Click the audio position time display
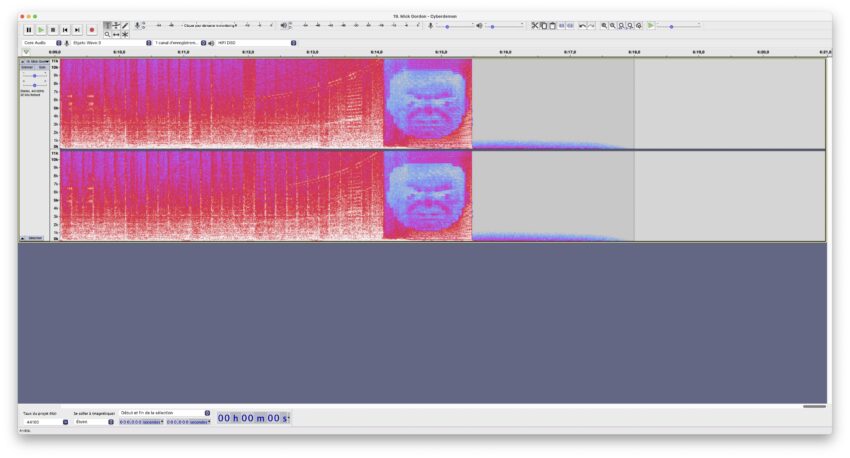The image size is (850, 458). pos(253,418)
